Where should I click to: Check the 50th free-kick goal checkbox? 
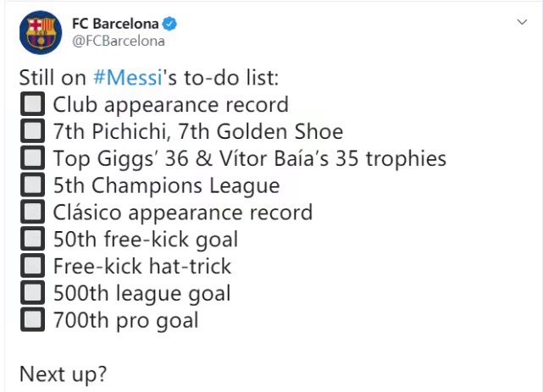click(x=32, y=240)
